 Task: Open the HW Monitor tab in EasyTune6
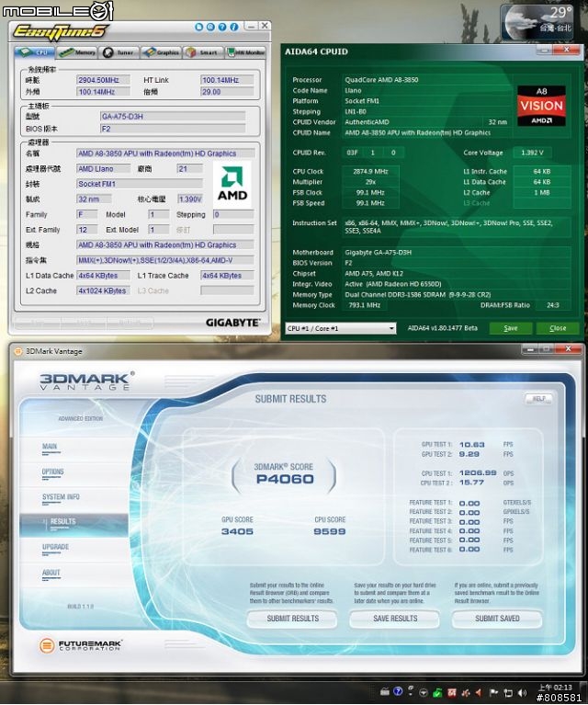tap(245, 52)
